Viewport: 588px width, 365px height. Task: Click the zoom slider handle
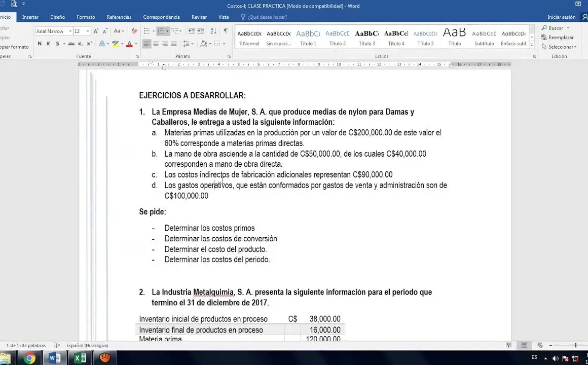click(575, 345)
